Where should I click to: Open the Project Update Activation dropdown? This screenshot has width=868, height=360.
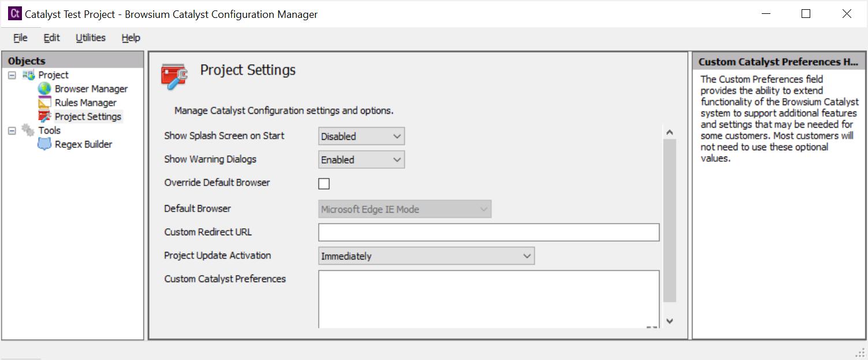[526, 255]
